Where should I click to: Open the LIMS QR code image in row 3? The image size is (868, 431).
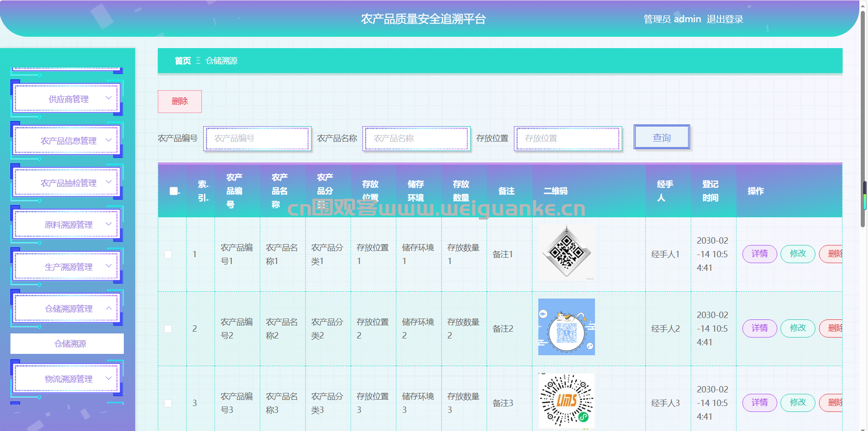click(566, 401)
